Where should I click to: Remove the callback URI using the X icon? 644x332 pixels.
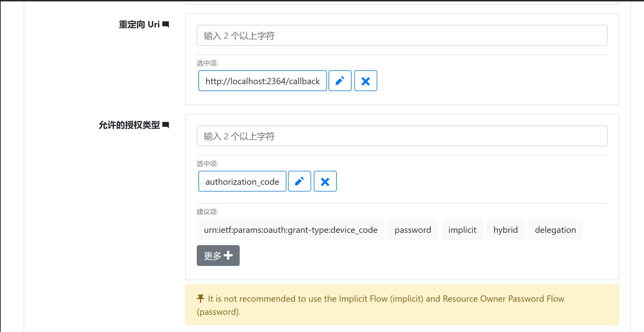366,81
